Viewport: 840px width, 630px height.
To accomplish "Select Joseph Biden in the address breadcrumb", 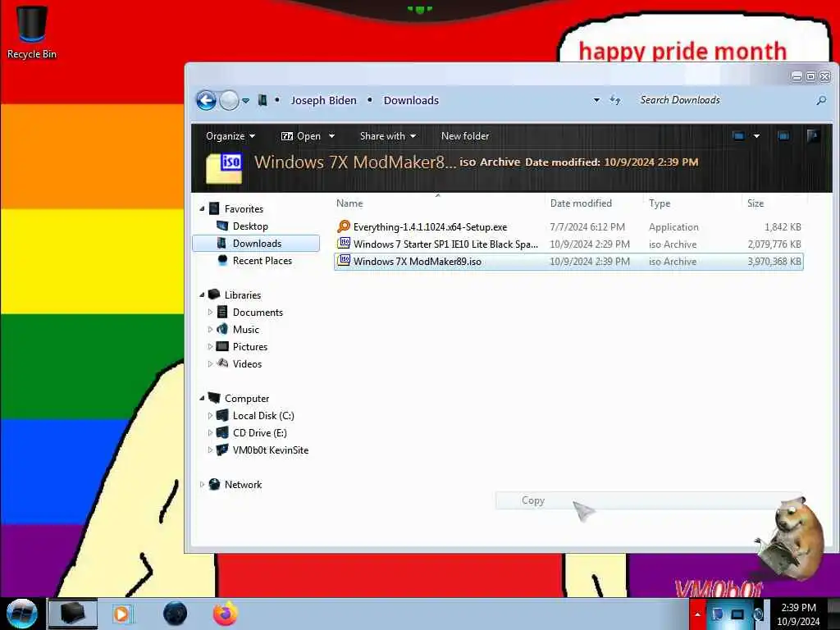I will pos(323,100).
